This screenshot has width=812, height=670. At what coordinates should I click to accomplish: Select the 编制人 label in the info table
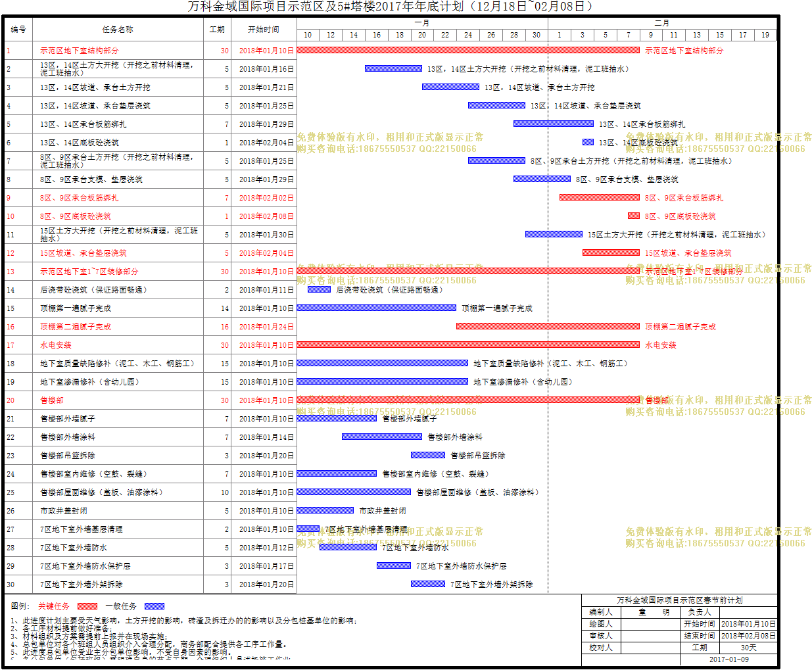tap(601, 612)
